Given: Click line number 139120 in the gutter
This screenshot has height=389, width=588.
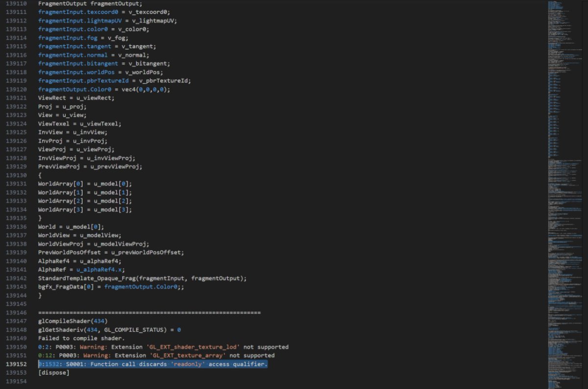Looking at the screenshot, I should 15,89.
